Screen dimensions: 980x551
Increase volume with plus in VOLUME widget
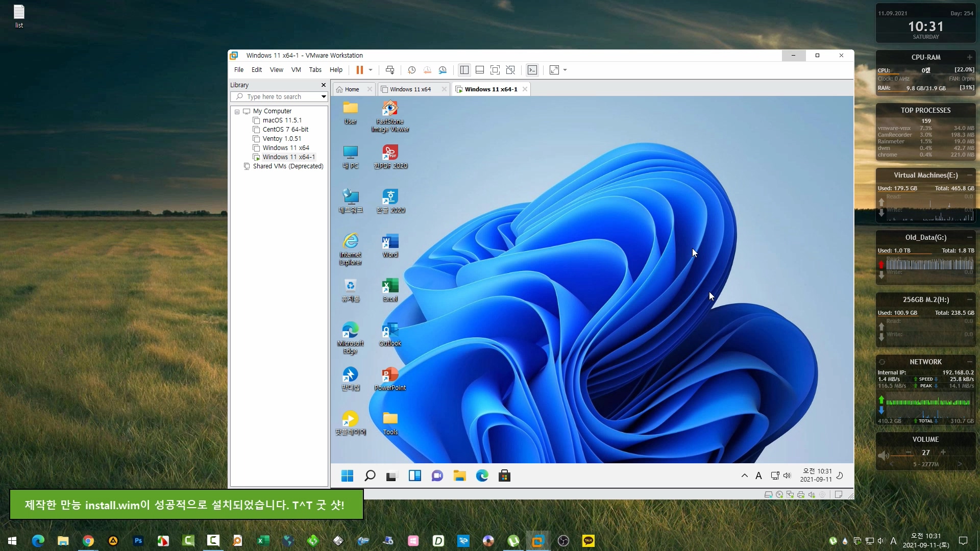coord(943,452)
